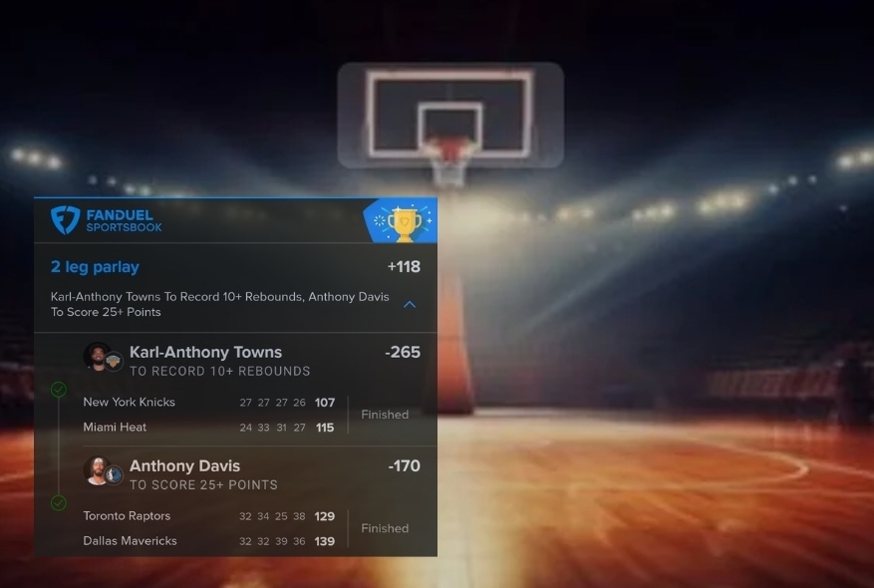Click Karl-Anthony Towns player avatar
Screen dimensions: 874x588
[97, 356]
